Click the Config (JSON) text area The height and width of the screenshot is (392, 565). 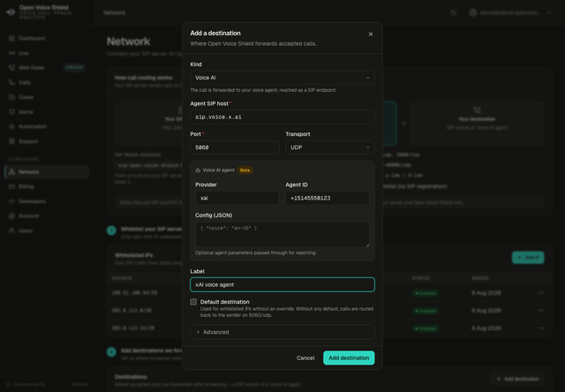pyautogui.click(x=282, y=234)
